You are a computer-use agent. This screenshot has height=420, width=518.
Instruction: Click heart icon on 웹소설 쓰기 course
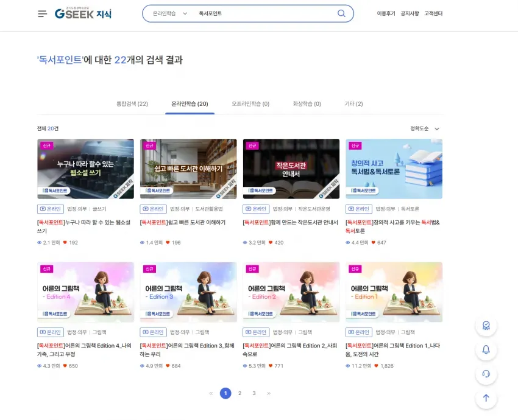[x=65, y=242]
